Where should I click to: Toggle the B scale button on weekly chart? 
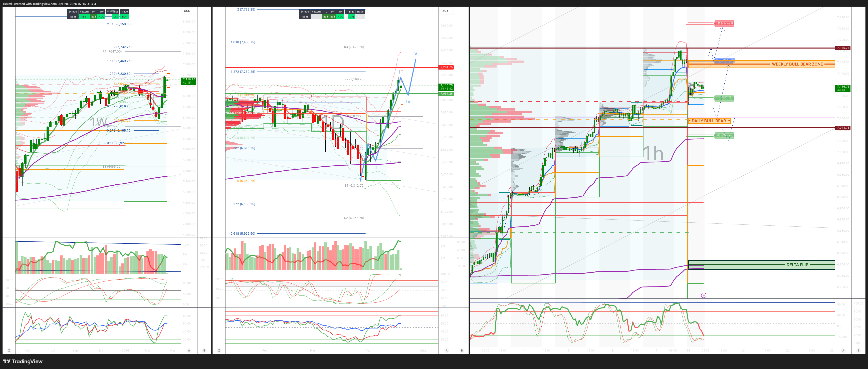[204, 350]
